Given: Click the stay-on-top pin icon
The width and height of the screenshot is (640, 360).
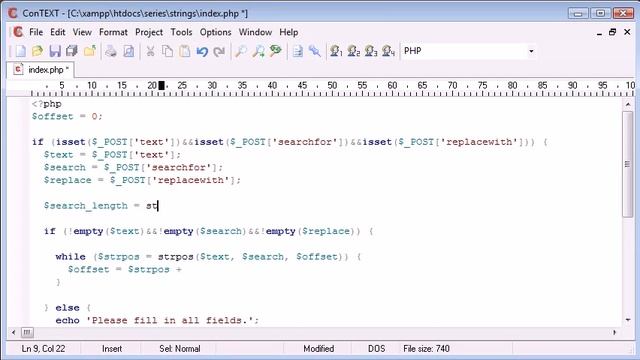Looking at the screenshot, I should (x=315, y=51).
